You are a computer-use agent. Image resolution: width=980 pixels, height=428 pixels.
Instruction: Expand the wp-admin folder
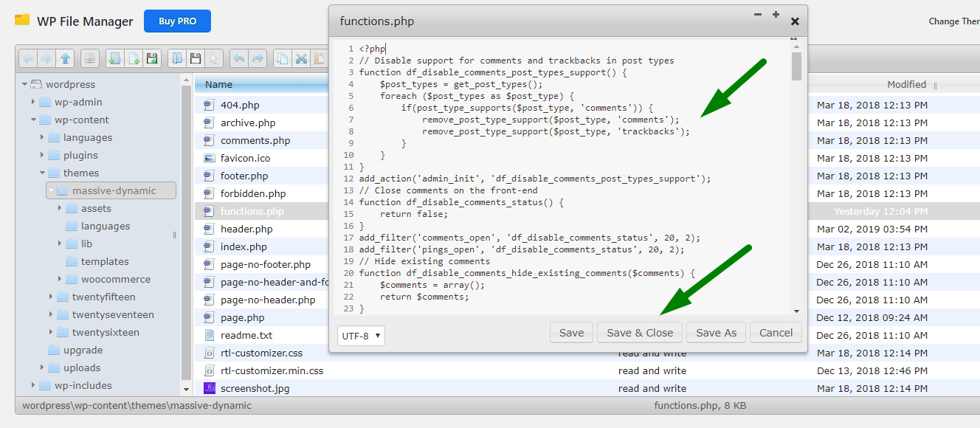coord(33,103)
